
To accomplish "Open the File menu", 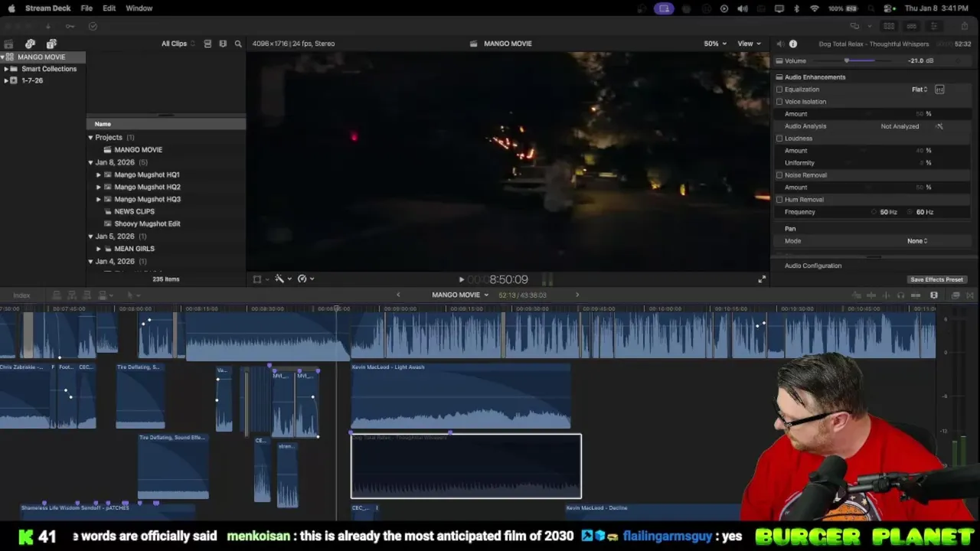I will click(x=87, y=8).
